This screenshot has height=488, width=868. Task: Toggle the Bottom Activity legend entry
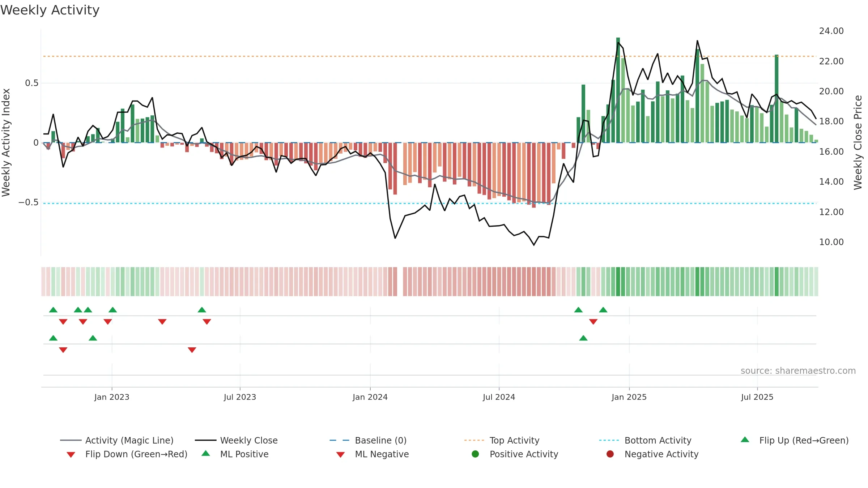click(645, 440)
